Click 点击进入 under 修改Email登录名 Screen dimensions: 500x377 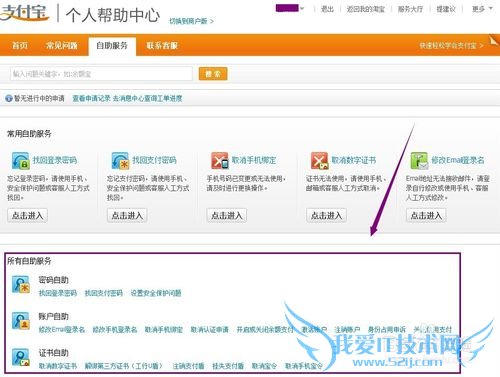(x=426, y=215)
